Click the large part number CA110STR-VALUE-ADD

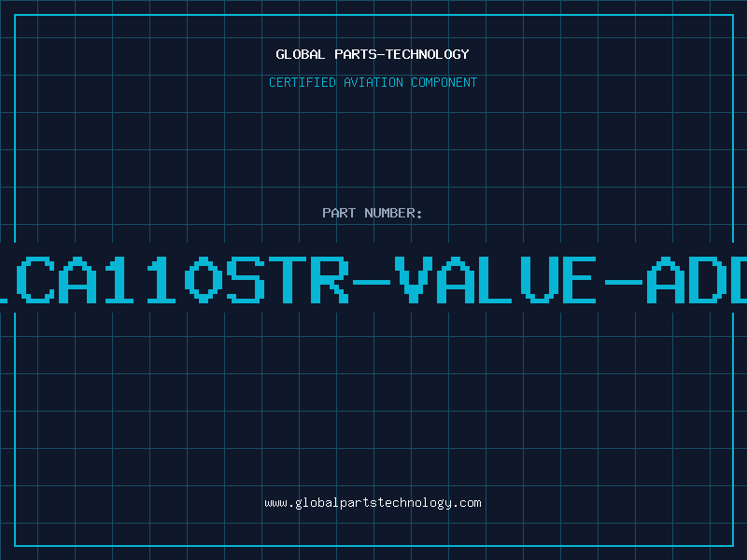[x=373, y=279]
